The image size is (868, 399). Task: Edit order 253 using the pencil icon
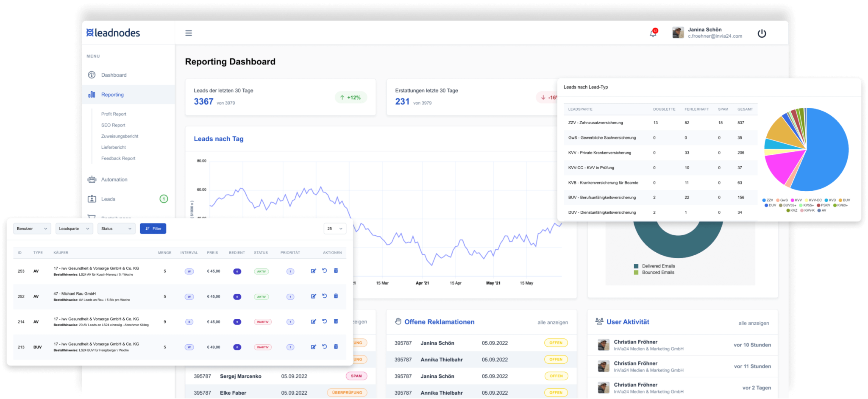pos(313,271)
